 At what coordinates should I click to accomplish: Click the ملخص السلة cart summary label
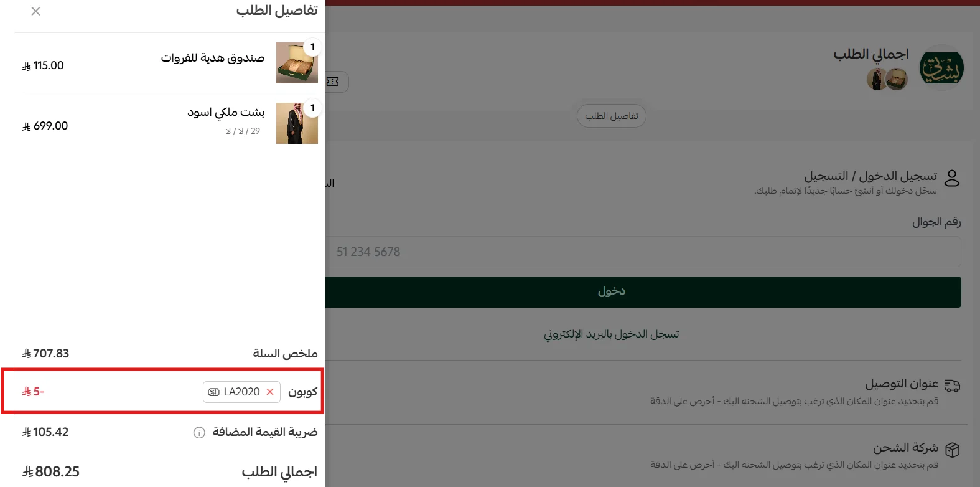(x=285, y=354)
